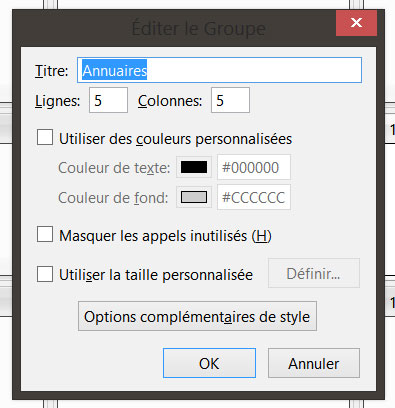Open the black Couleur de texte swatch
Image resolution: width=395 pixels, height=408 pixels.
pyautogui.click(x=194, y=167)
